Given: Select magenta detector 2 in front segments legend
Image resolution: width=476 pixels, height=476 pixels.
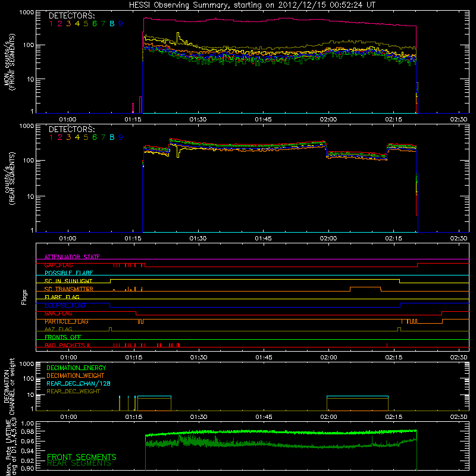Looking at the screenshot, I should click(60, 24).
